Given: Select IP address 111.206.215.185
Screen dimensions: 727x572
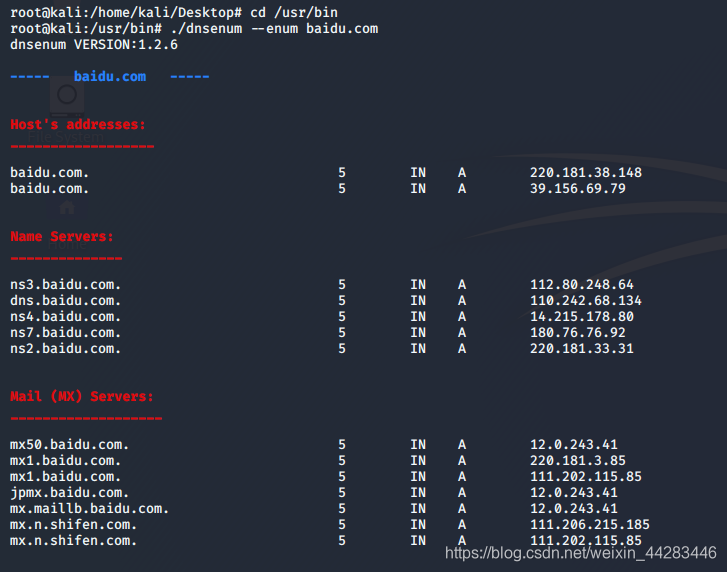Looking at the screenshot, I should tap(590, 524).
